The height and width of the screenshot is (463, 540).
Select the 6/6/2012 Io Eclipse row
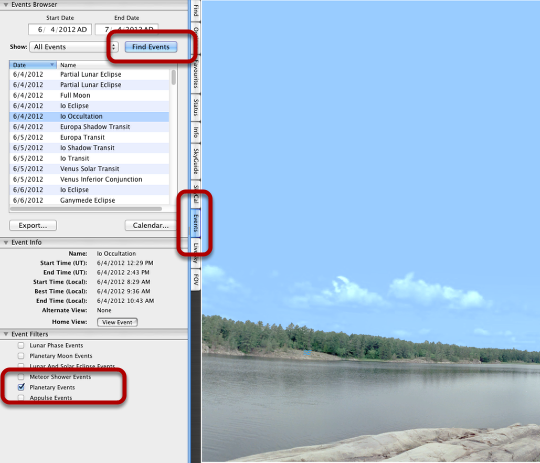[90, 190]
